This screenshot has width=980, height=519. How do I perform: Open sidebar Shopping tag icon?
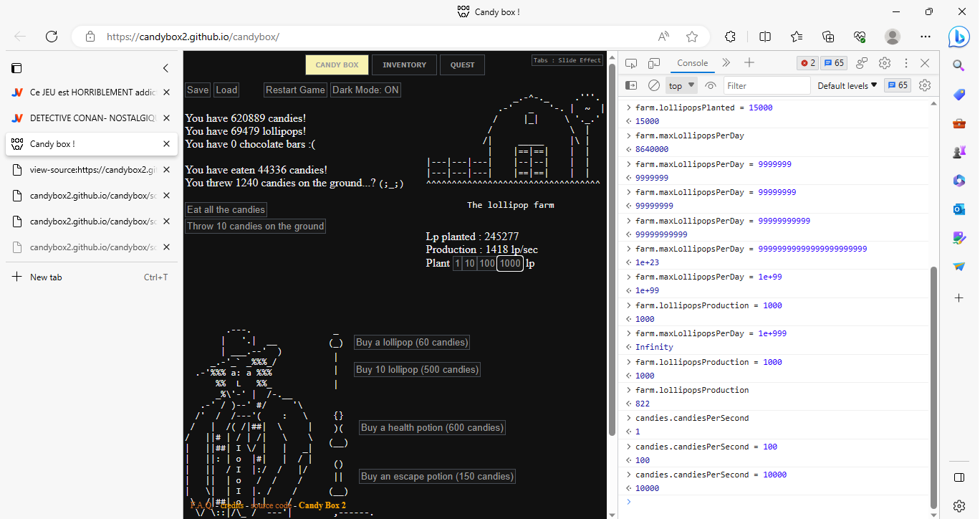(x=959, y=94)
